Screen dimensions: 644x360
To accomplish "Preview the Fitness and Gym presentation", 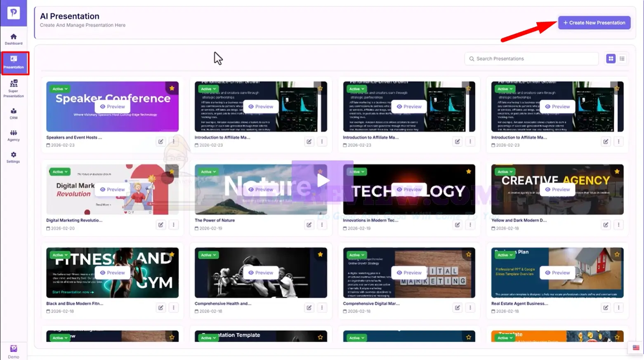I will [x=113, y=273].
